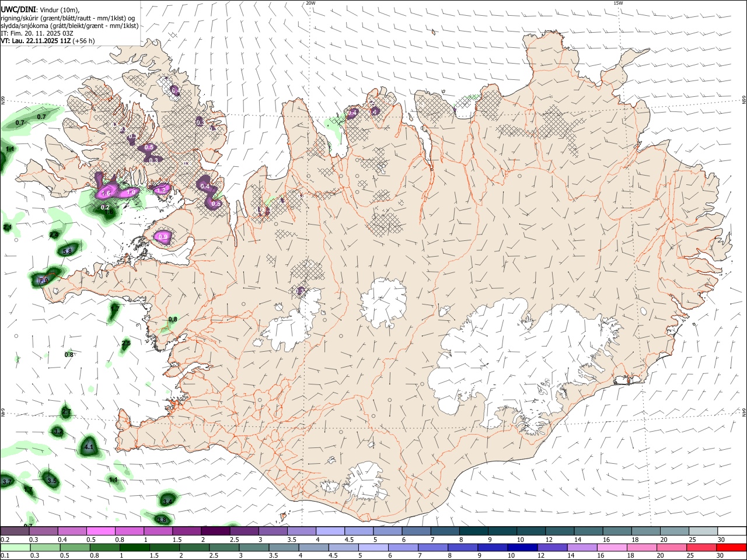Click the 7.9 rain cell value
This screenshot has height=560, width=747.
(43, 281)
